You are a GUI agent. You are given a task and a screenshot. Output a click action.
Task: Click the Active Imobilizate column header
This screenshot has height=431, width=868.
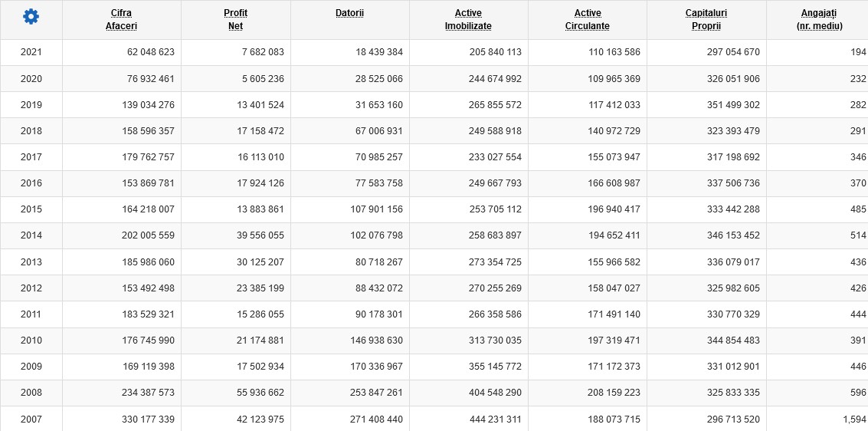[x=468, y=19]
